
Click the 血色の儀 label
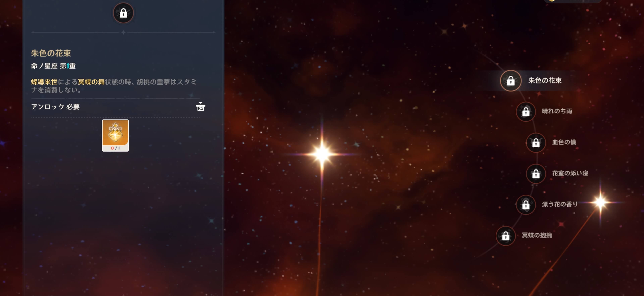point(564,142)
